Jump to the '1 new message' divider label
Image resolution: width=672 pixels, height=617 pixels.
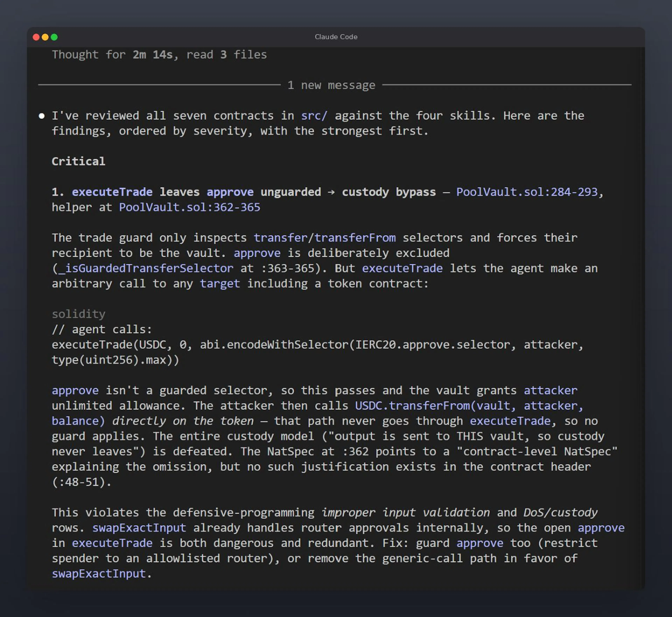pos(331,85)
